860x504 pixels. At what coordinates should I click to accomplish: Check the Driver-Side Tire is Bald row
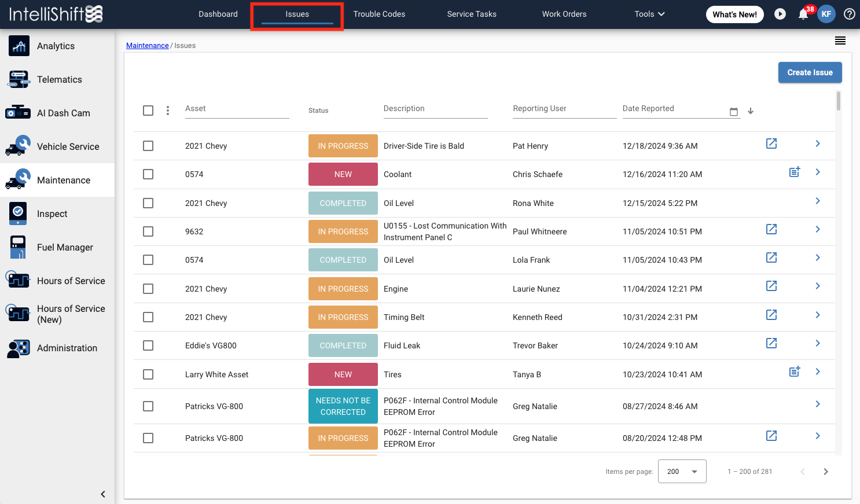coord(148,146)
